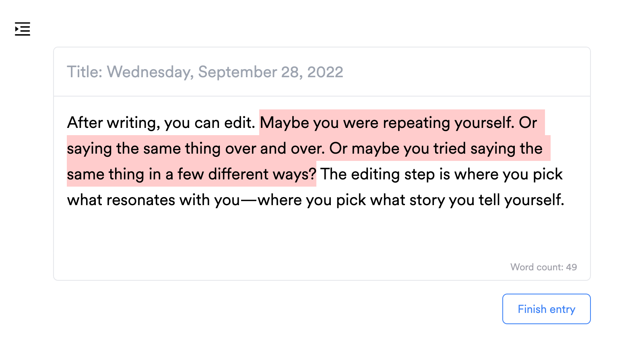Click the Finish entry button
The image size is (644, 362).
pos(546,309)
